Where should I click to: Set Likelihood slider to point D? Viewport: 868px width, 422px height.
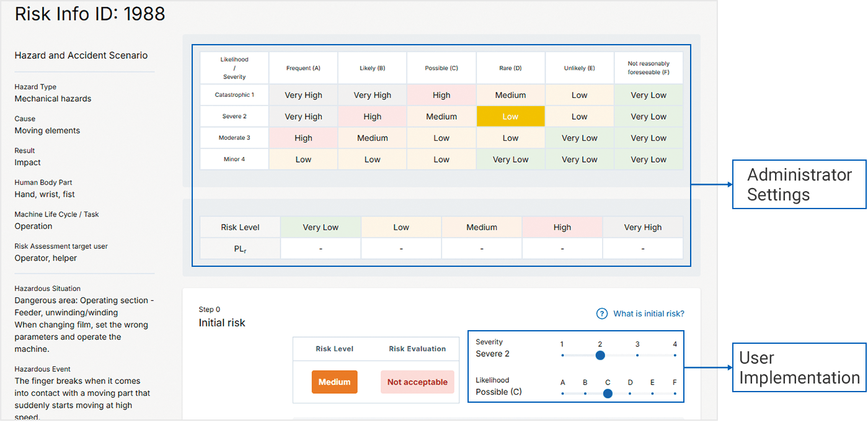(630, 393)
